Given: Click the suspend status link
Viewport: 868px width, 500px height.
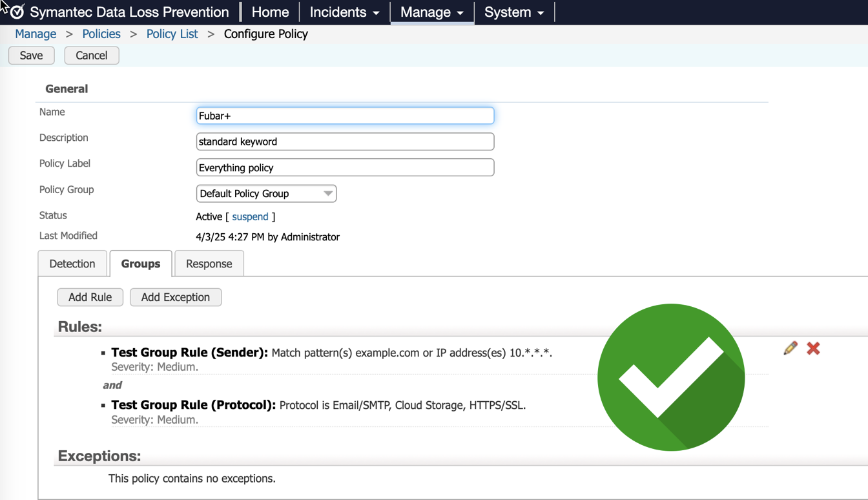Looking at the screenshot, I should (x=250, y=217).
